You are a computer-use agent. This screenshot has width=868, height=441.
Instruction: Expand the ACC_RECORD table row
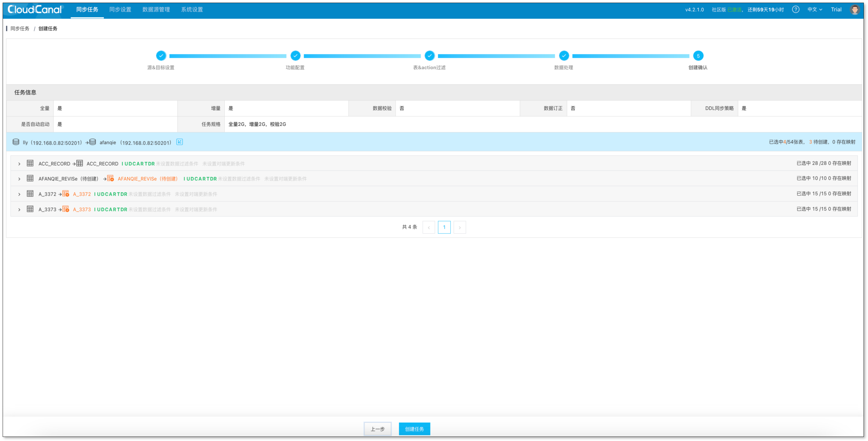coord(19,164)
